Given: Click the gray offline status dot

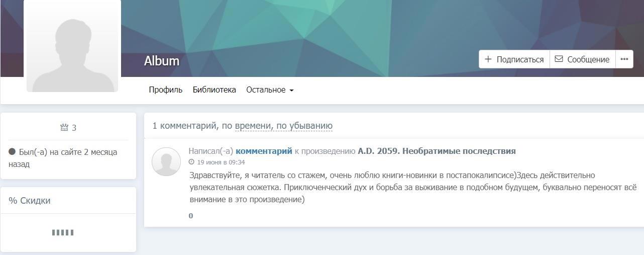Looking at the screenshot, I should coord(12,152).
